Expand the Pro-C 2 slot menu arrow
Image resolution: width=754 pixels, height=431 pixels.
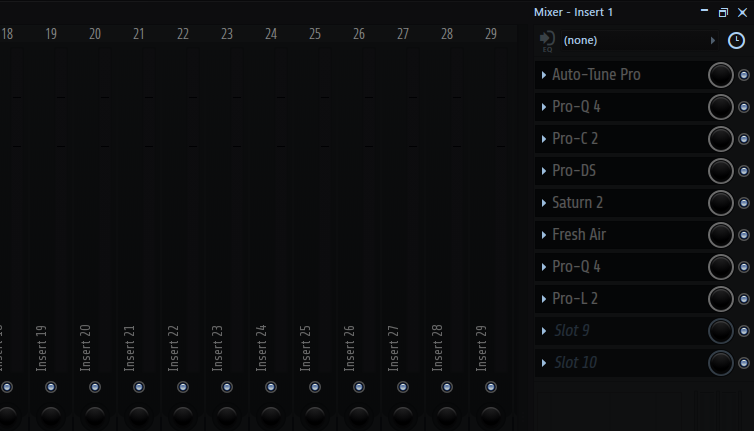click(544, 139)
